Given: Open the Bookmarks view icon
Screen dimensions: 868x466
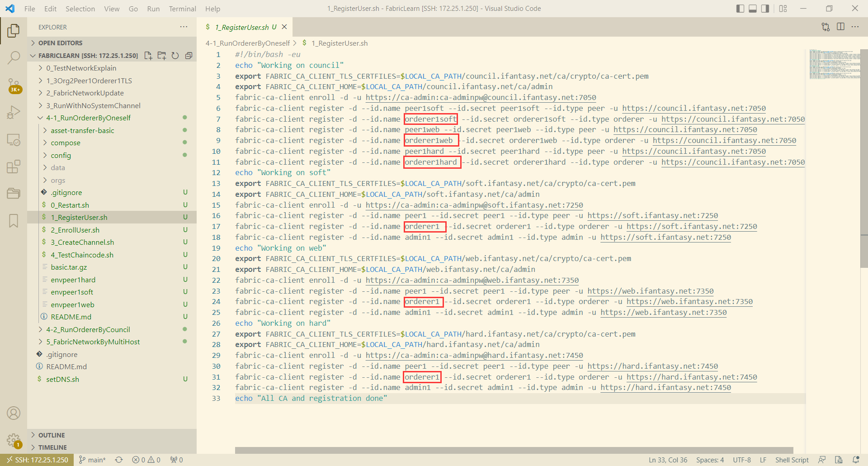Looking at the screenshot, I should point(14,221).
